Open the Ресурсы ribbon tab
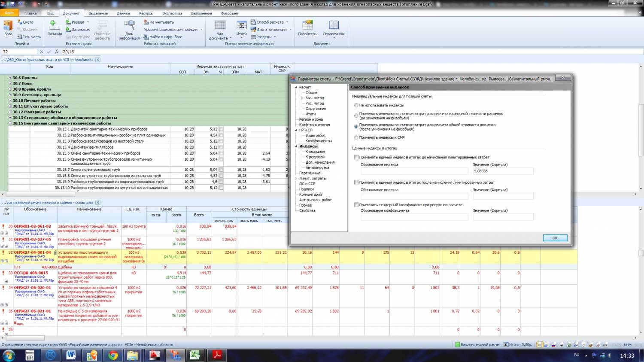This screenshot has height=362, width=644. pyautogui.click(x=146, y=13)
